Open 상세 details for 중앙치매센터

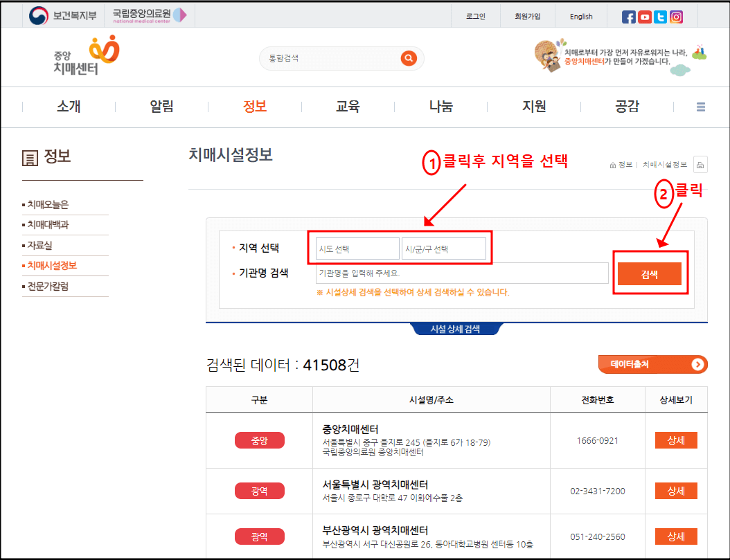coord(675,440)
